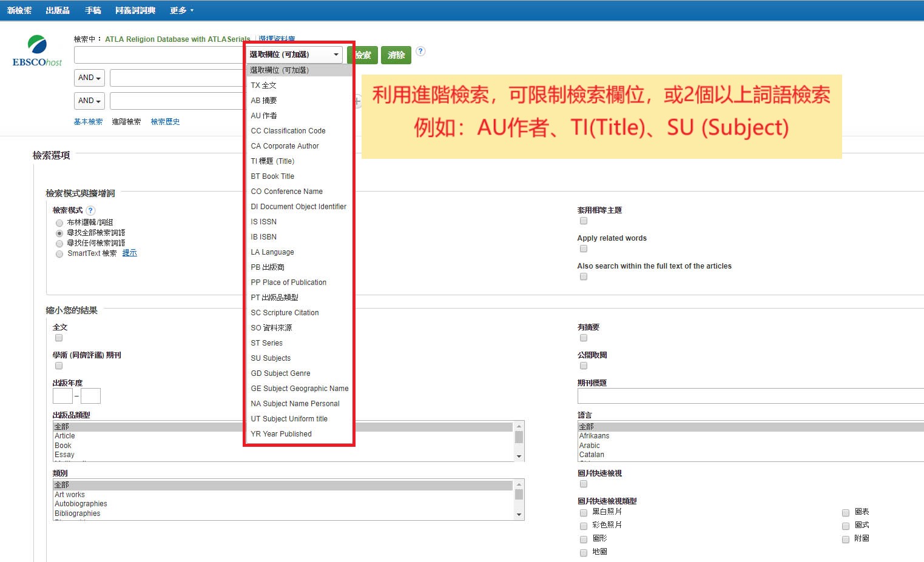This screenshot has height=562, width=924.
Task: Select Autobiographies in the 類別 list
Action: coord(283,504)
